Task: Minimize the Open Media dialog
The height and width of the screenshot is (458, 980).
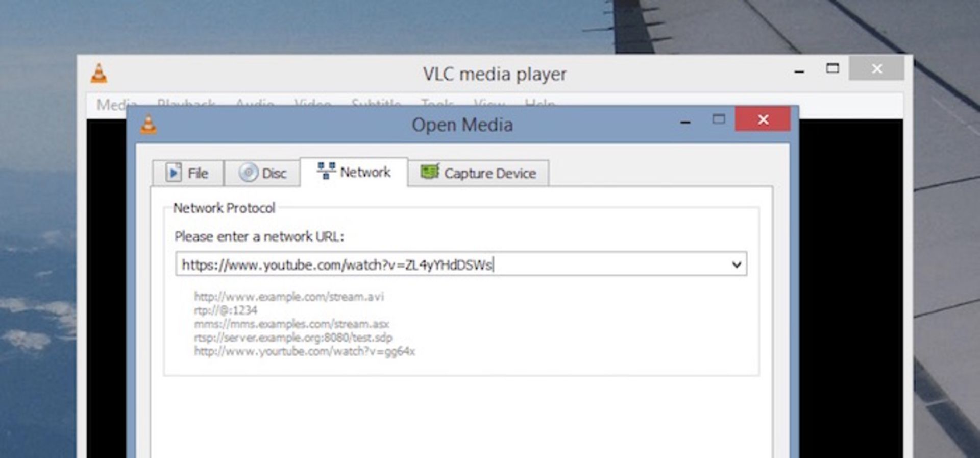Action: [x=685, y=122]
